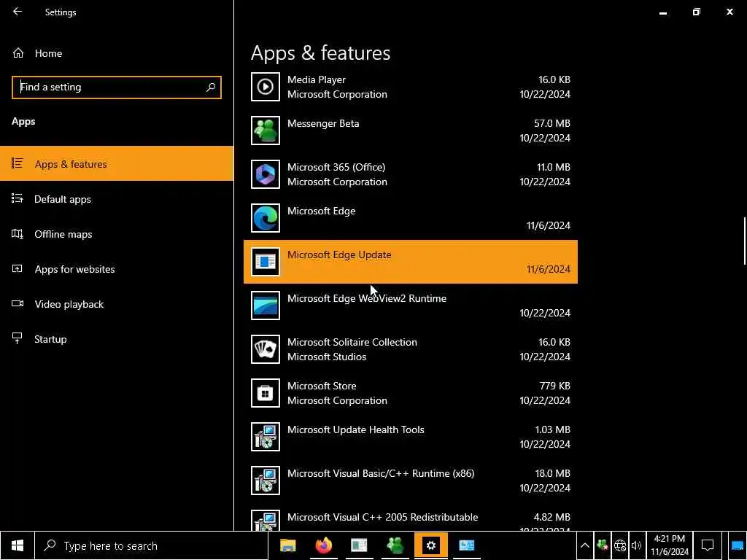The width and height of the screenshot is (747, 560).
Task: Show hidden tray icons chevron
Action: [x=584, y=545]
